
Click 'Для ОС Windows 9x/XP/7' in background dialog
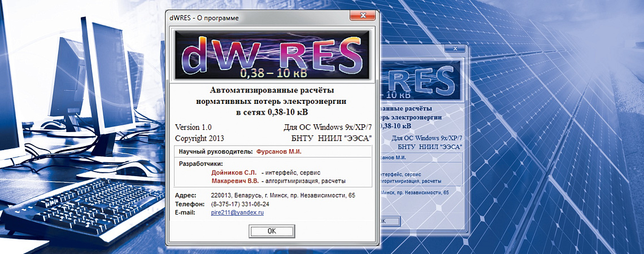[x=427, y=138]
